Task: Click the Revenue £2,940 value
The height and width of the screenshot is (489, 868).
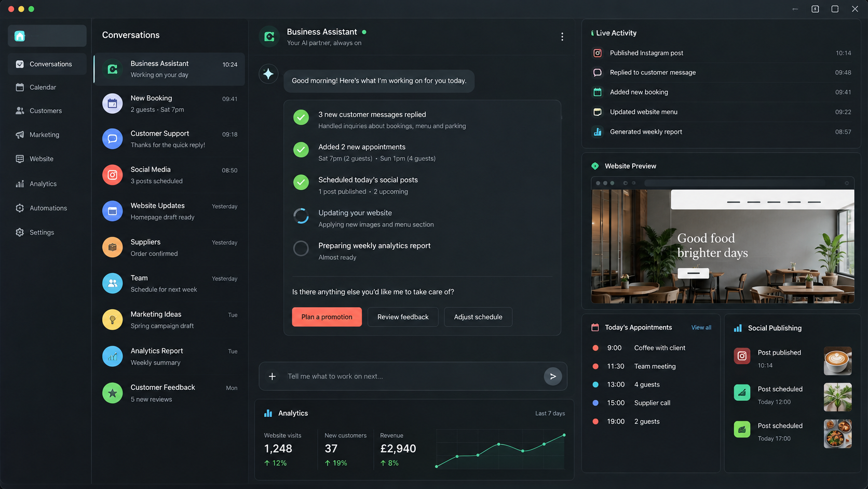Action: tap(398, 448)
